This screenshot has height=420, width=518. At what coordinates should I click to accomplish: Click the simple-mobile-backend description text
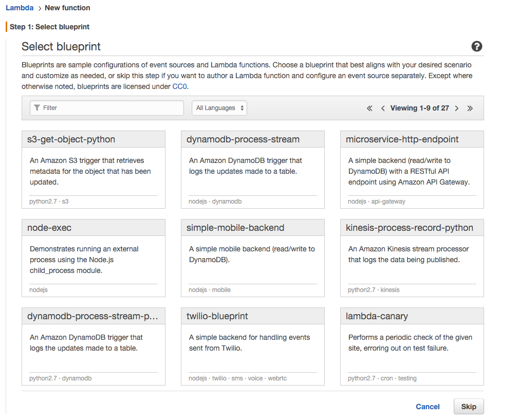pos(252,254)
